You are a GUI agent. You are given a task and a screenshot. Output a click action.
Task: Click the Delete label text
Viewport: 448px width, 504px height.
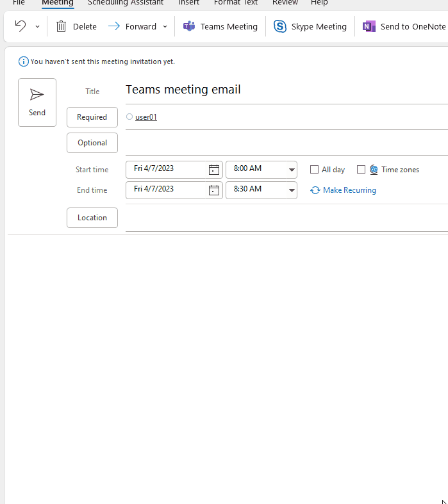(85, 27)
